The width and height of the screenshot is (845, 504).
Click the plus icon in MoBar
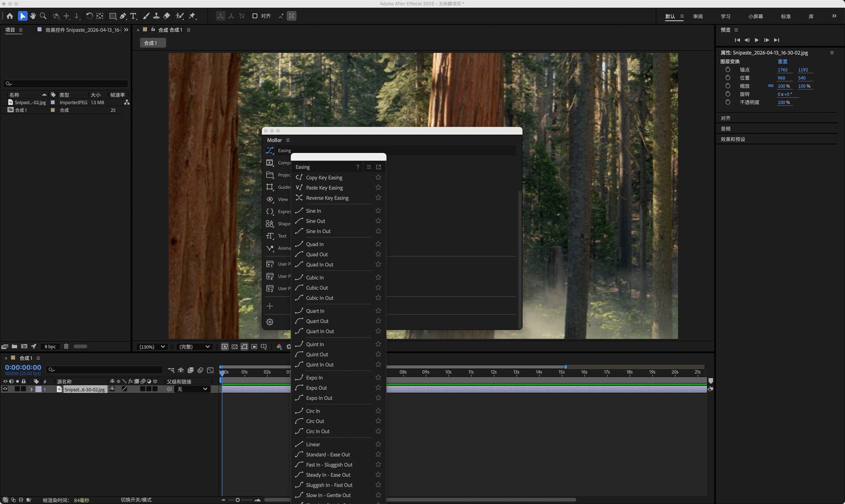(x=270, y=306)
